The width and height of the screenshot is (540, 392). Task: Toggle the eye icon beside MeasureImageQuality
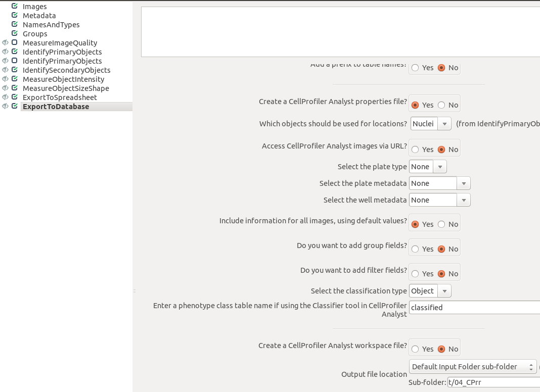click(5, 42)
